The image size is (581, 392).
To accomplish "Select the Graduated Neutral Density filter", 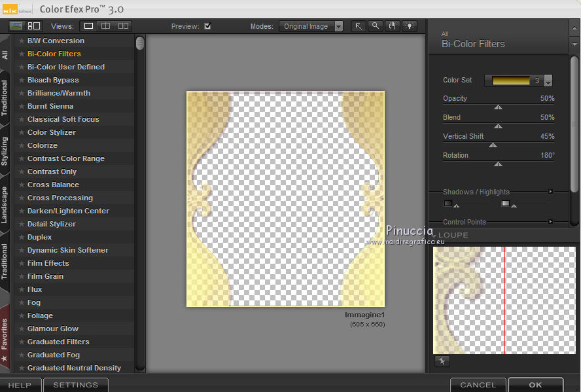I will tap(74, 368).
